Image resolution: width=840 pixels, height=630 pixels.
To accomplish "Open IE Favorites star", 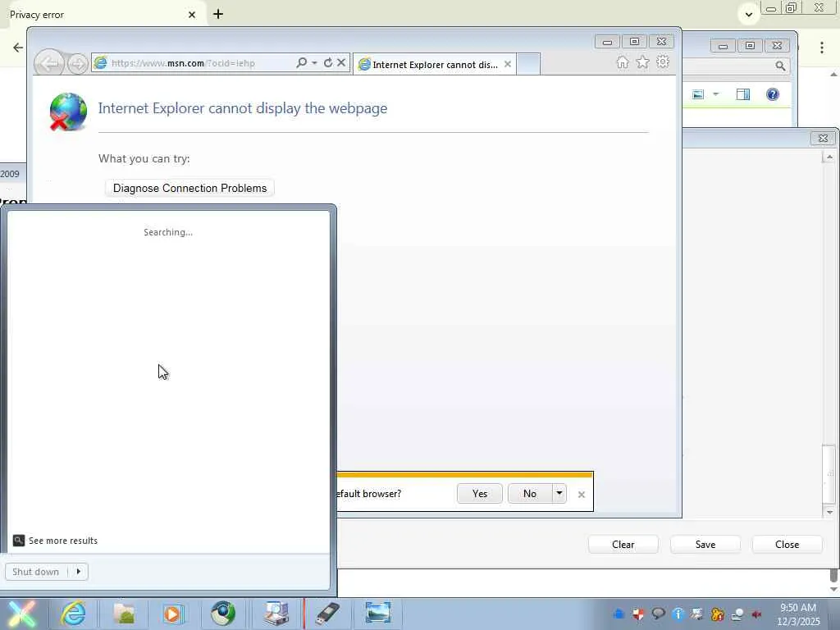I will (642, 62).
